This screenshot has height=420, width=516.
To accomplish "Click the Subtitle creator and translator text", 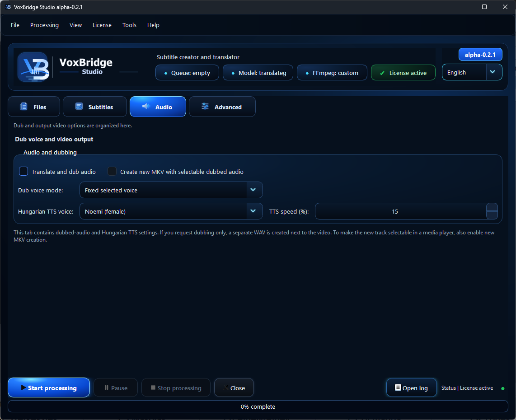I will (x=198, y=57).
